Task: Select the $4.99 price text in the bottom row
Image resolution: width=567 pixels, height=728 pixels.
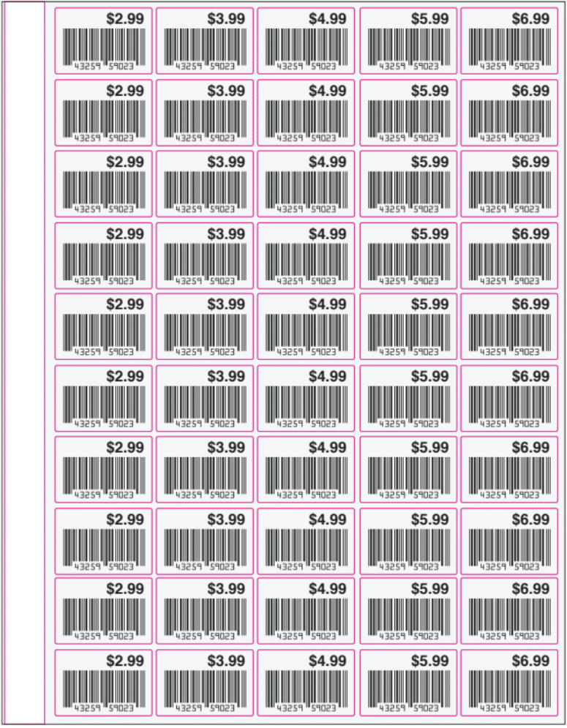Action: point(328,661)
